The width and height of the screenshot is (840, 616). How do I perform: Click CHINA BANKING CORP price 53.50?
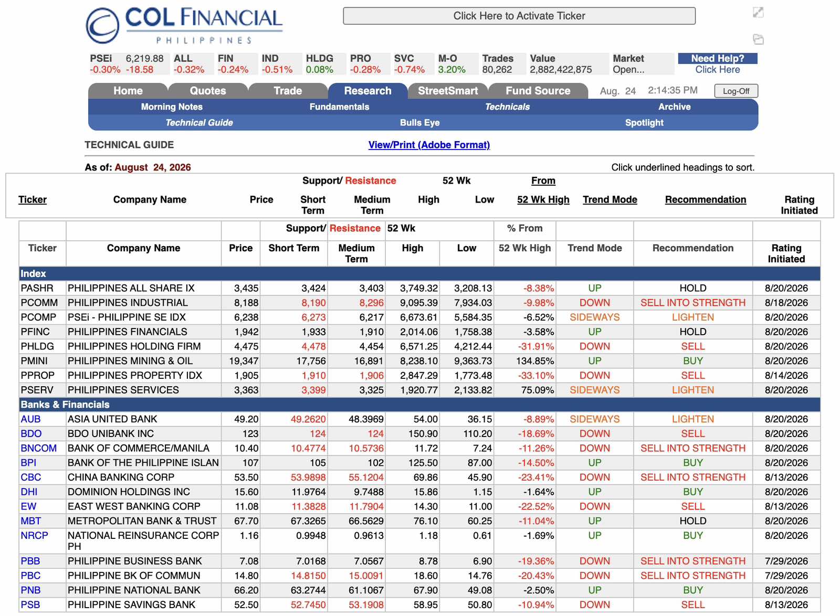pos(246,477)
